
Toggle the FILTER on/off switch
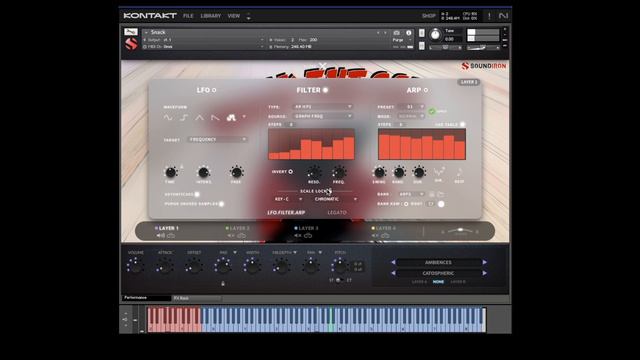[325, 90]
